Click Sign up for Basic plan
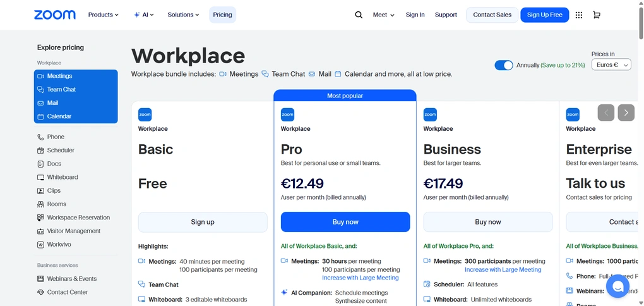The width and height of the screenshot is (644, 306). click(203, 222)
